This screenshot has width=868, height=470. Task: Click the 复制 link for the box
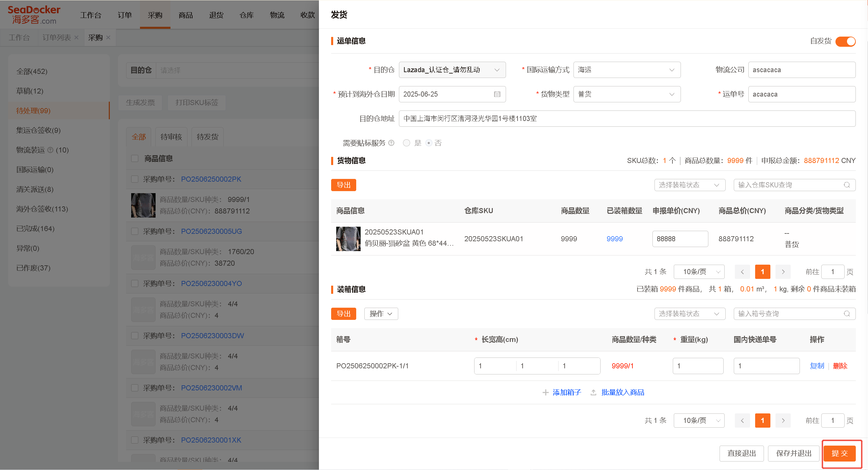coord(817,366)
